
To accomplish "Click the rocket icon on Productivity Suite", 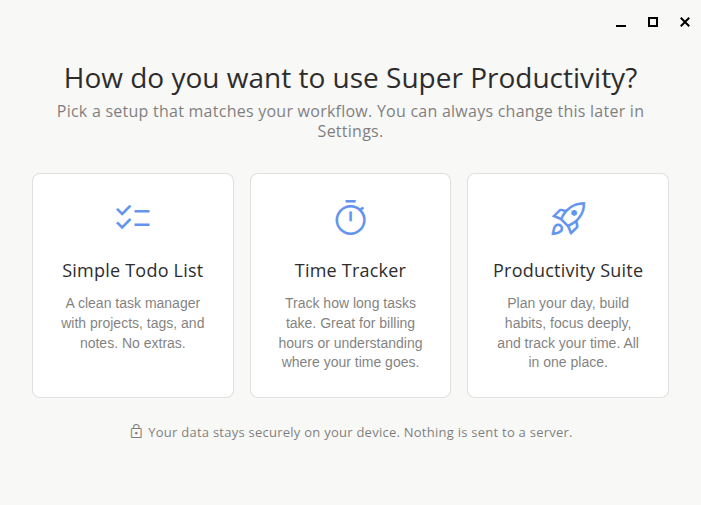I will click(568, 218).
